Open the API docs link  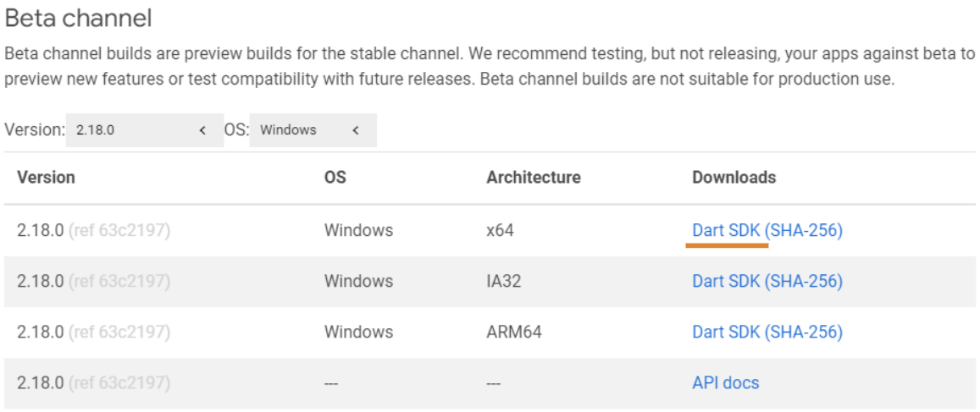pyautogui.click(x=726, y=382)
